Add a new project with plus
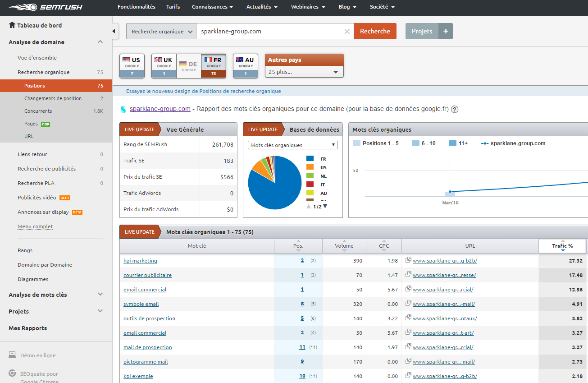Image resolution: width=588 pixels, height=383 pixels. (446, 31)
